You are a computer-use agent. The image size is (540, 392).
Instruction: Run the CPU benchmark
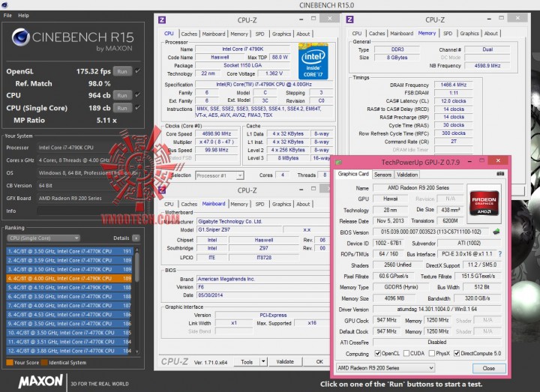(x=122, y=95)
